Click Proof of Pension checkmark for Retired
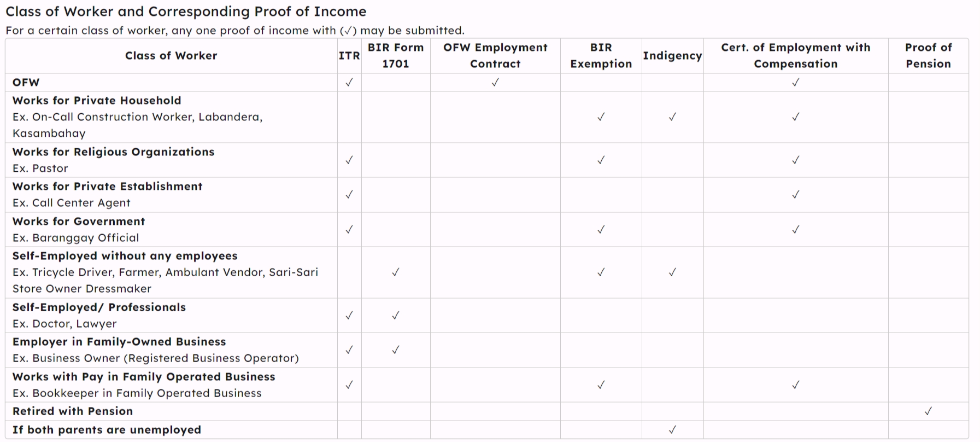This screenshot has width=980, height=442. pyautogui.click(x=928, y=411)
